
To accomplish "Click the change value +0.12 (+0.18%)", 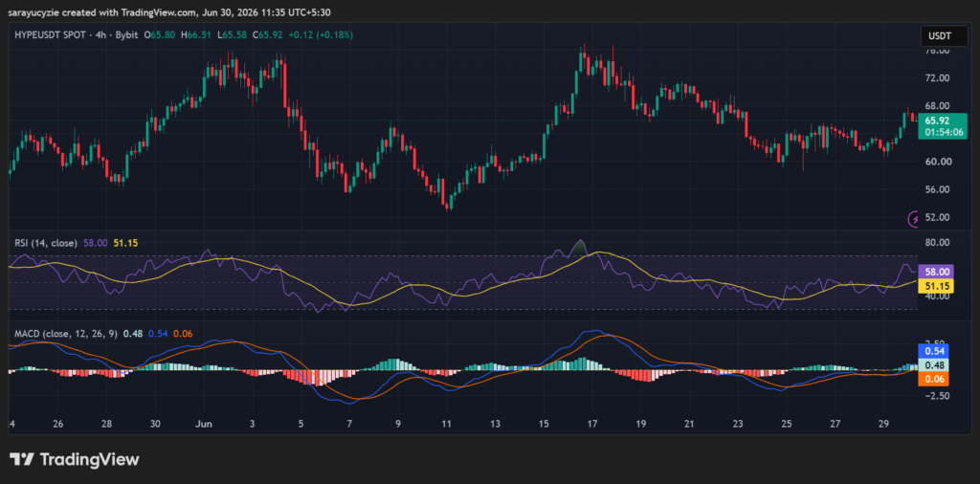I will [x=321, y=35].
